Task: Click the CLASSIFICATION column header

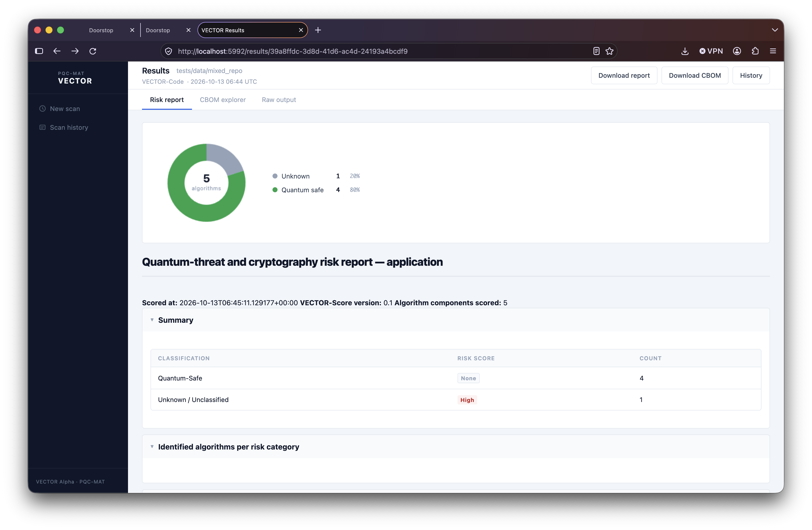Action: pyautogui.click(x=183, y=358)
